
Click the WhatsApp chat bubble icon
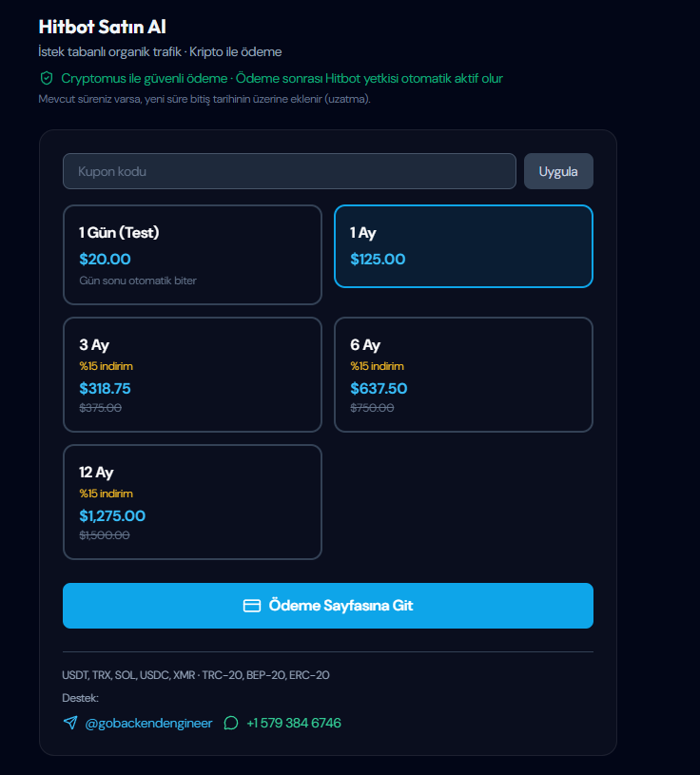tap(231, 723)
